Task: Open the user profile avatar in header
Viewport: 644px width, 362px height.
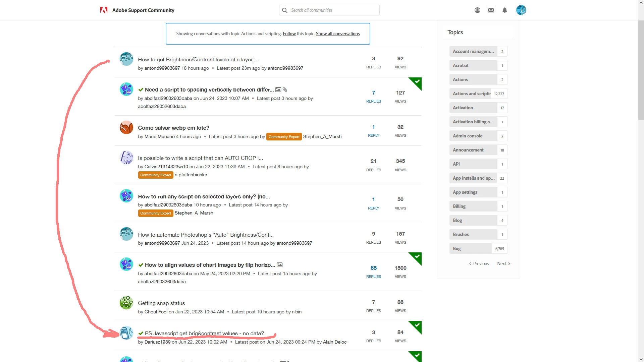Action: (x=521, y=10)
